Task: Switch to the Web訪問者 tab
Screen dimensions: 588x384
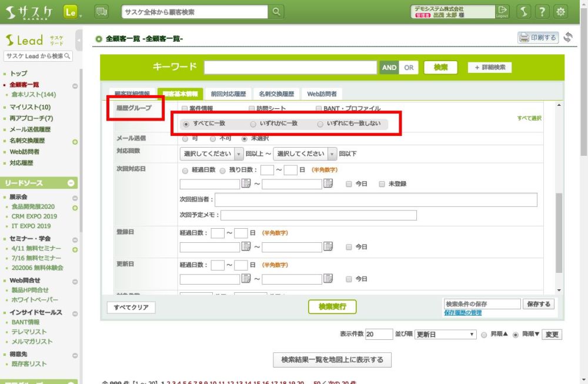Action: 322,94
